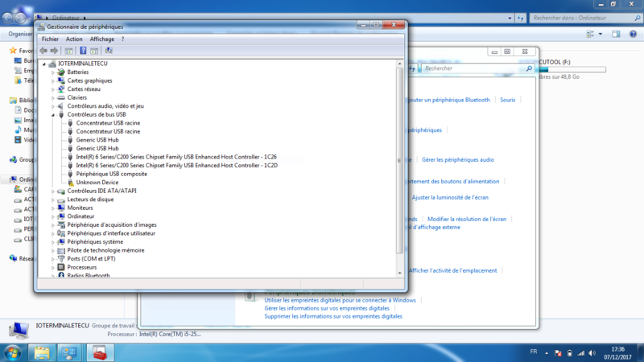Click the forward arrow in Device Manager toolbar
Image resolution: width=644 pixels, height=362 pixels.
coord(54,51)
